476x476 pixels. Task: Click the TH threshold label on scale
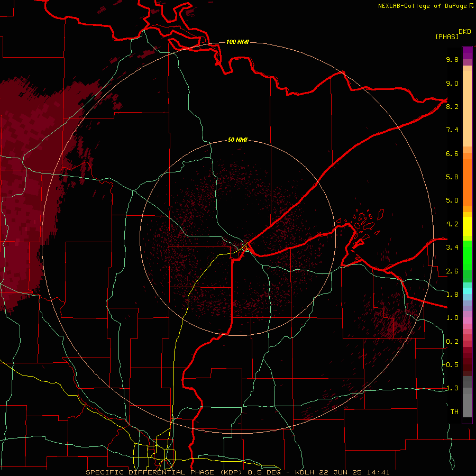click(454, 412)
